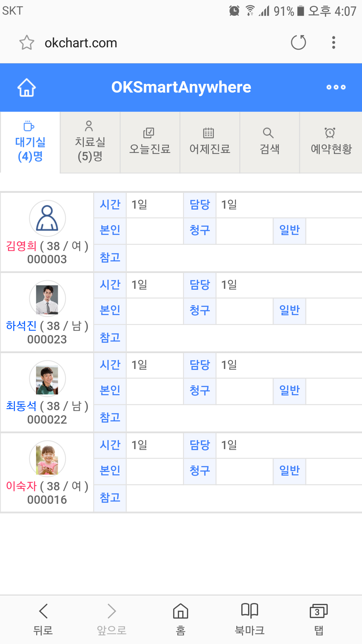This screenshot has height=644, width=362.
Task: Open patient 이숙자 name link
Action: click(21, 486)
